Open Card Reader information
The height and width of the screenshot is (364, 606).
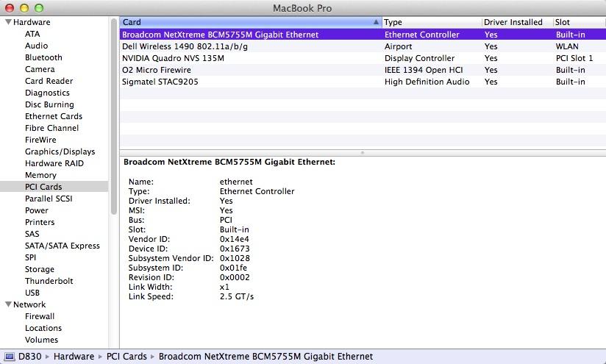pos(49,81)
